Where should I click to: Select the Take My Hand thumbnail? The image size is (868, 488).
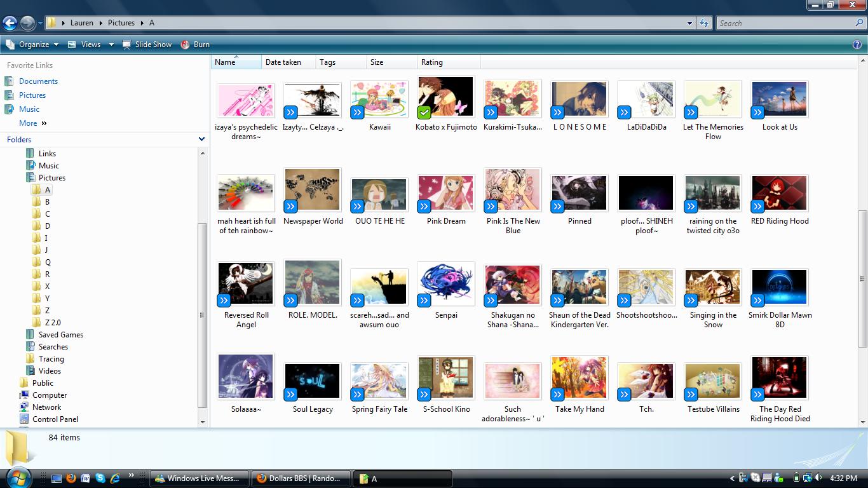pyautogui.click(x=580, y=378)
